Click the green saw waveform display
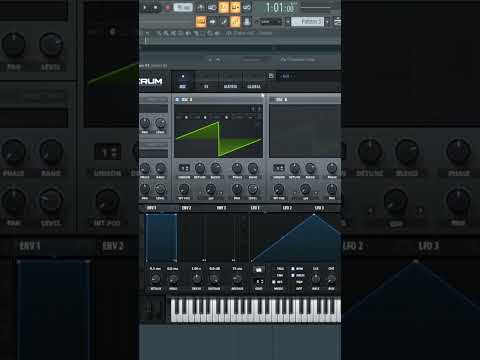This screenshot has height=360, width=480. pos(218,139)
